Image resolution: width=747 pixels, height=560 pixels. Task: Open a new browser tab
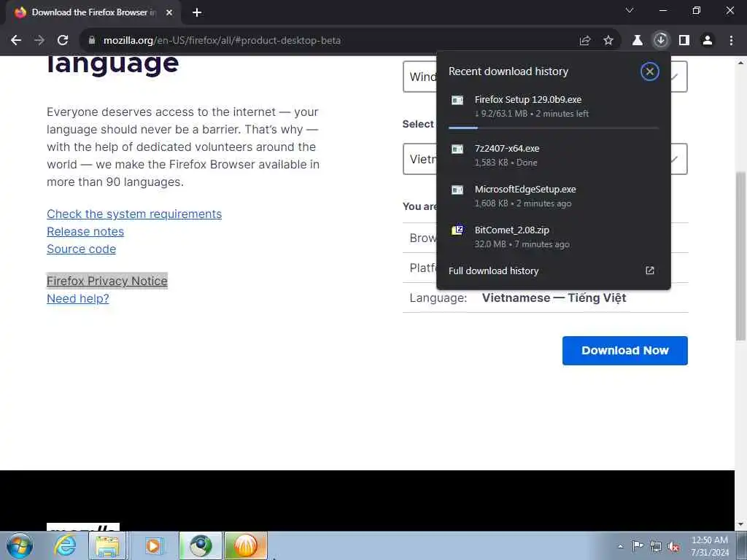tap(197, 13)
